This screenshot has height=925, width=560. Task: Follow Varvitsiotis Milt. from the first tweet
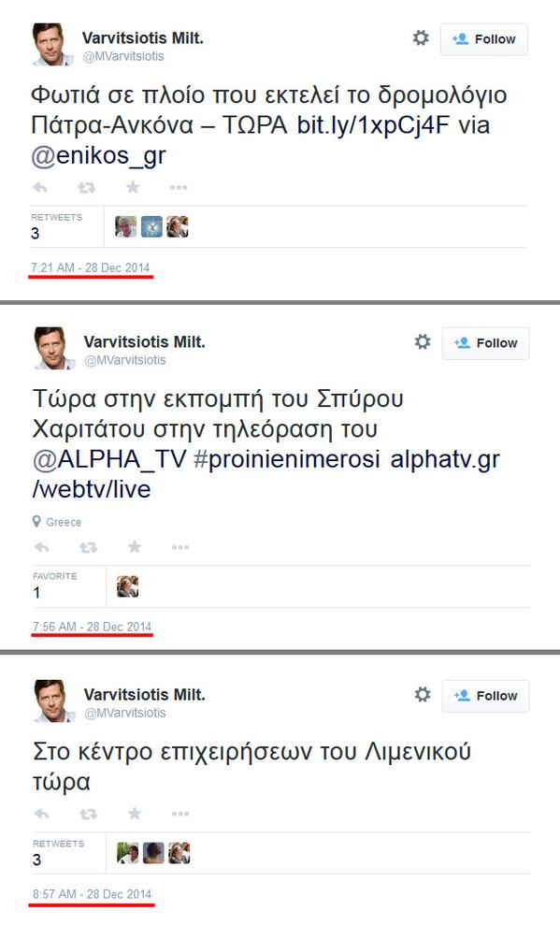484,39
